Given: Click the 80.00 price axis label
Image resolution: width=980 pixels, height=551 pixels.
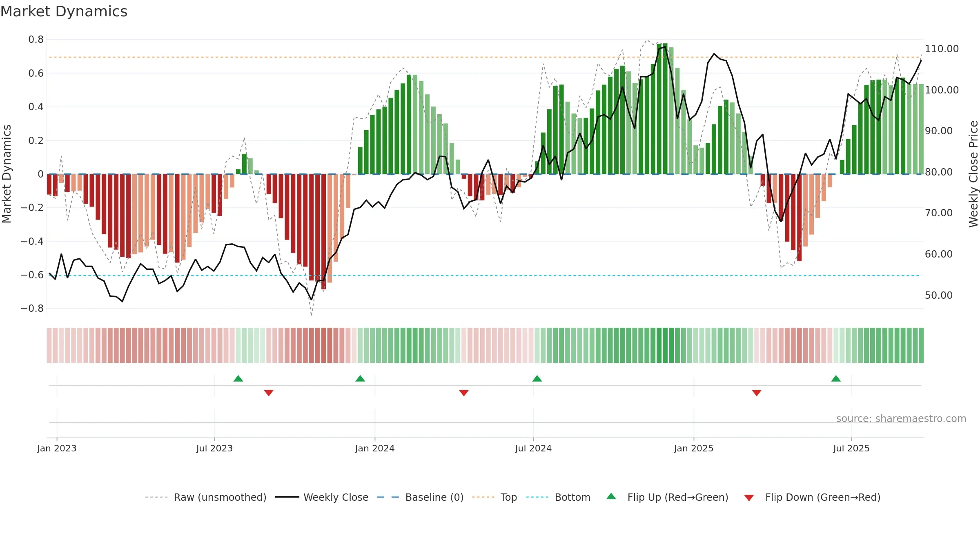Looking at the screenshot, I should coord(939,172).
